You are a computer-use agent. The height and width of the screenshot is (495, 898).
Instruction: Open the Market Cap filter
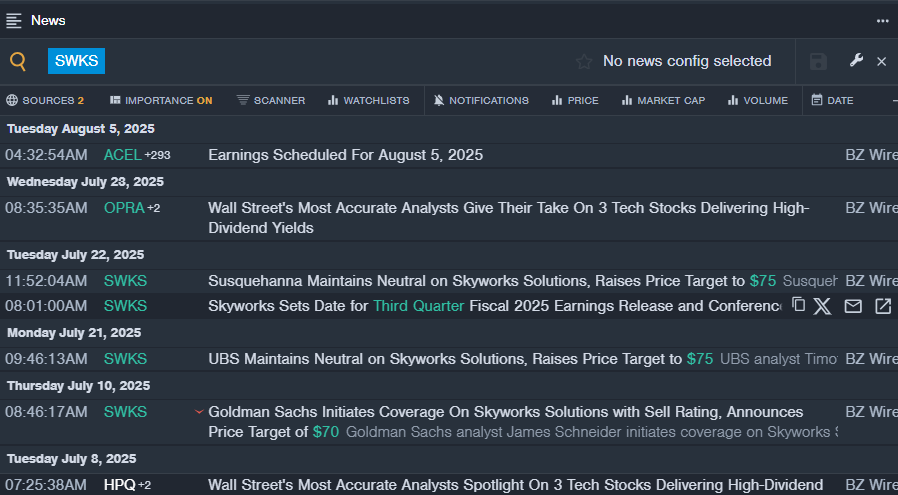[663, 100]
